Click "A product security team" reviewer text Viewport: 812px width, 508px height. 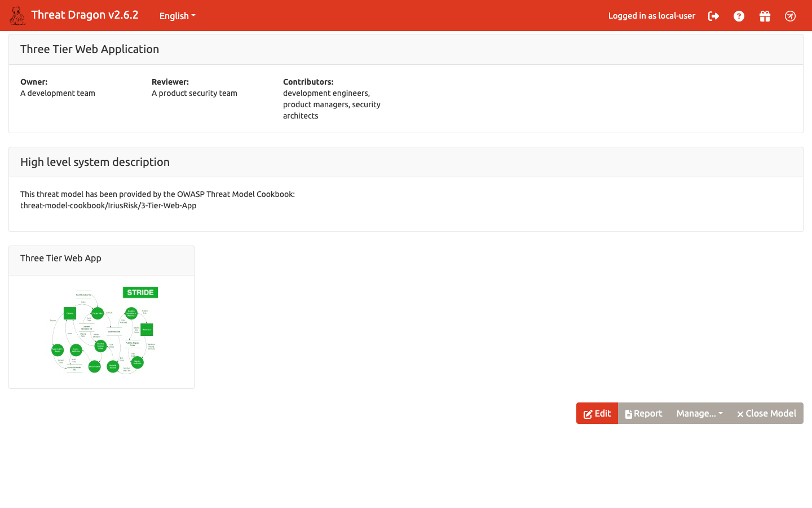point(195,93)
